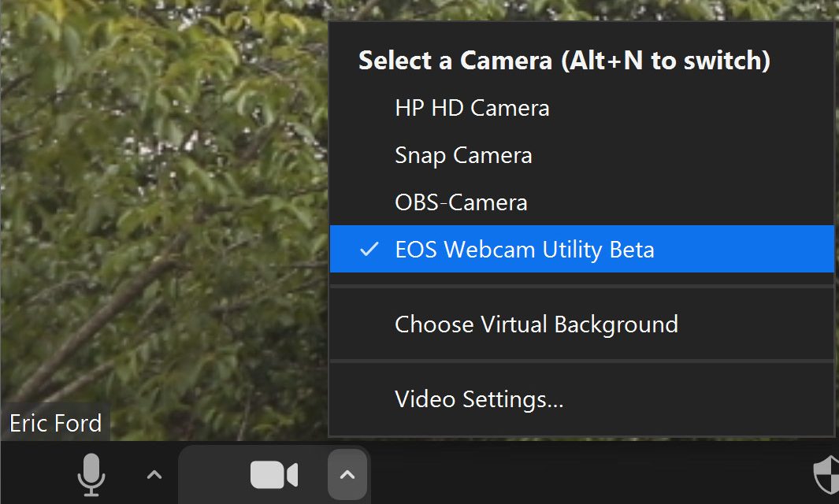Select Snap Camera as video source
Viewport: 839px width, 504px height.
463,155
